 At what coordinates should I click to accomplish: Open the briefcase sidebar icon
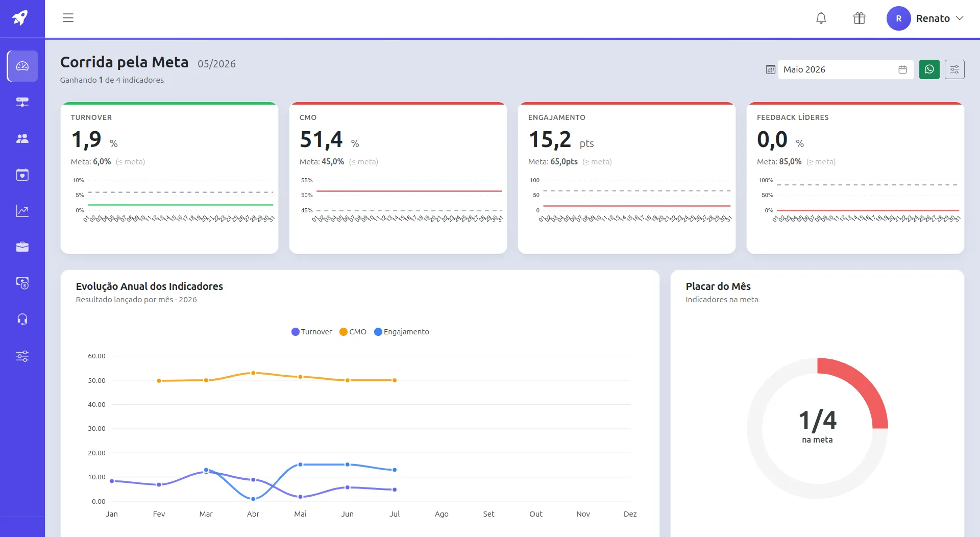[22, 247]
